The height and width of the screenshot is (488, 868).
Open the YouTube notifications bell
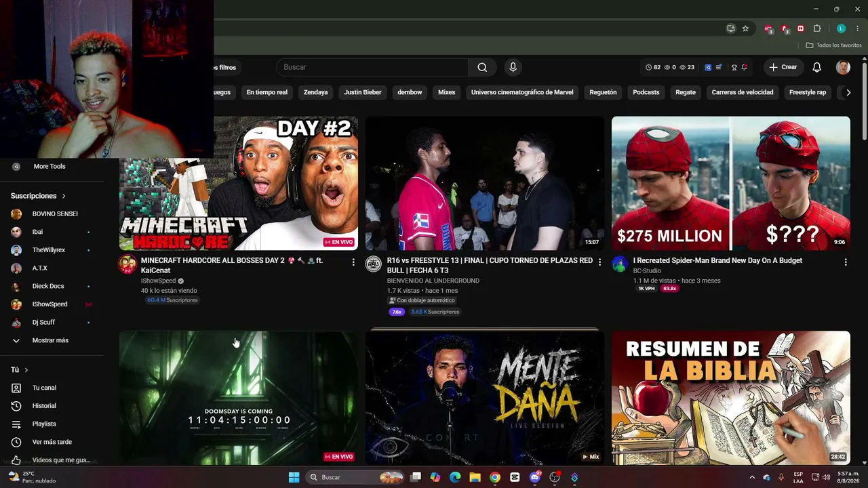[x=817, y=67]
